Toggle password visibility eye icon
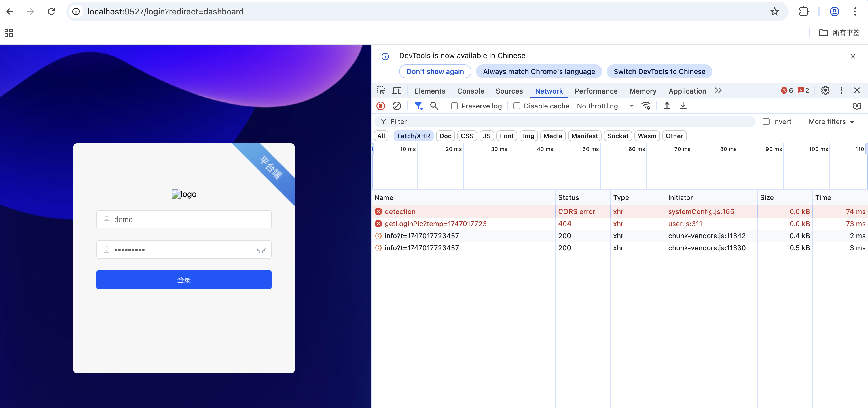 pos(261,250)
